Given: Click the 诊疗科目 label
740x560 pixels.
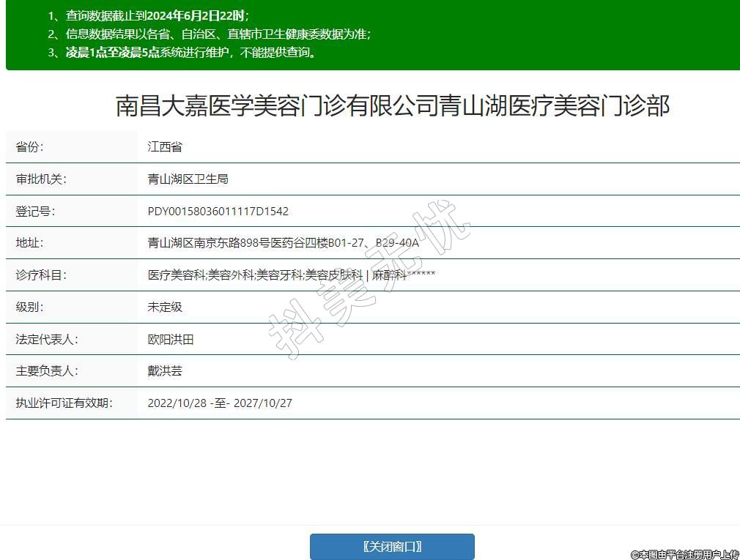Looking at the screenshot, I should (x=41, y=275).
